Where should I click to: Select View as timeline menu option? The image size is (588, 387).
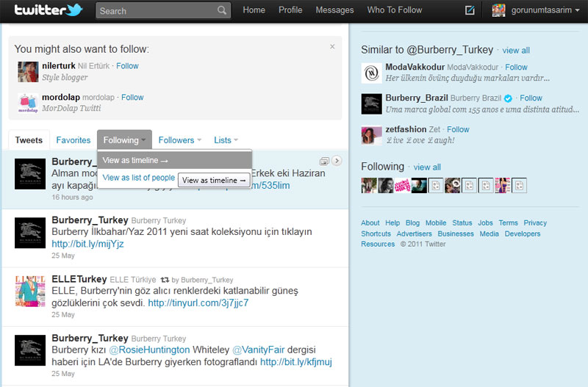[x=174, y=160]
